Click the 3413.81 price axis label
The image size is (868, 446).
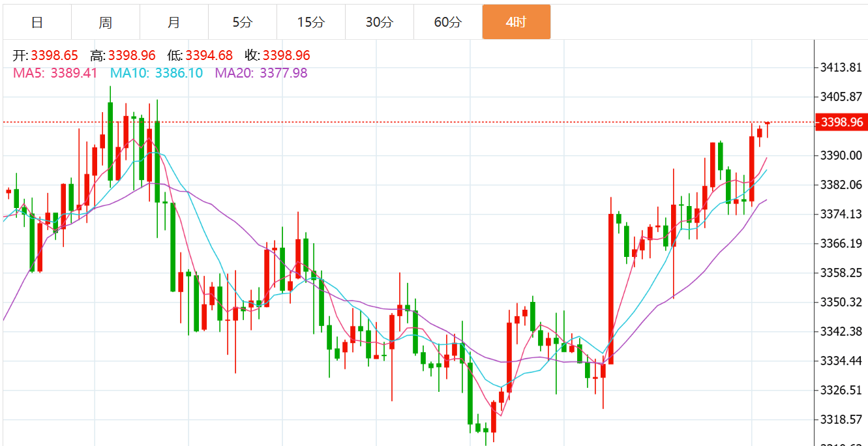pyautogui.click(x=841, y=67)
